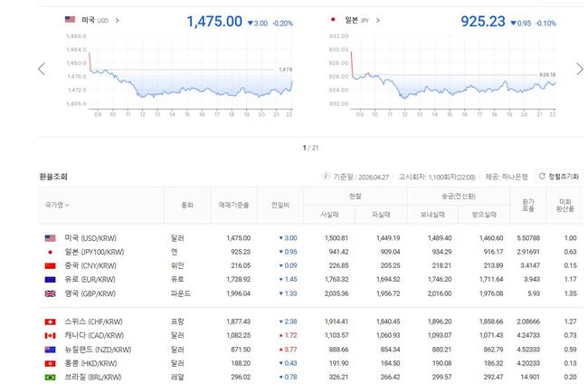588x384 pixels.
Task: Select the 전일비 column header
Action: point(280,206)
